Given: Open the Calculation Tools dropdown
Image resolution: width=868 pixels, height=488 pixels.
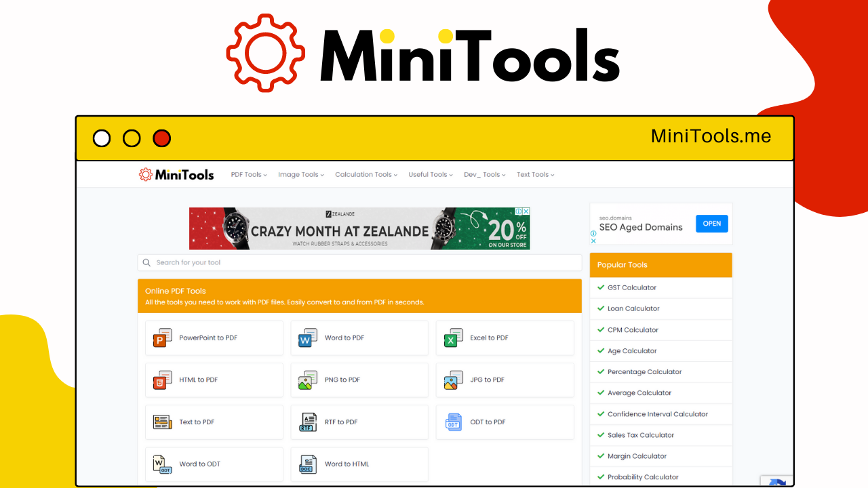Looking at the screenshot, I should tap(366, 174).
